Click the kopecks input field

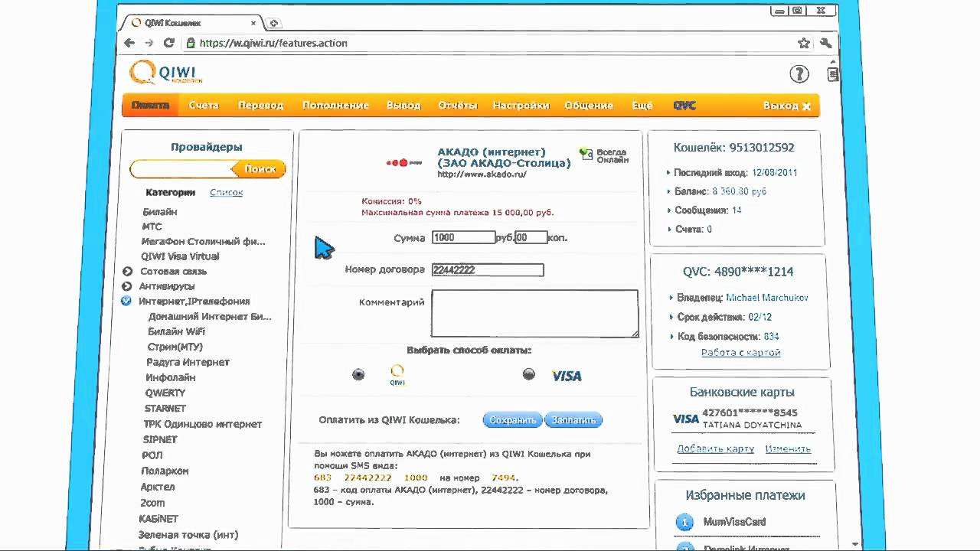(x=531, y=238)
